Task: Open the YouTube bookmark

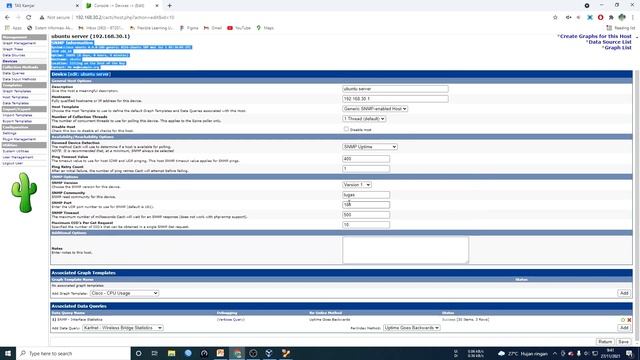Action: (239, 28)
